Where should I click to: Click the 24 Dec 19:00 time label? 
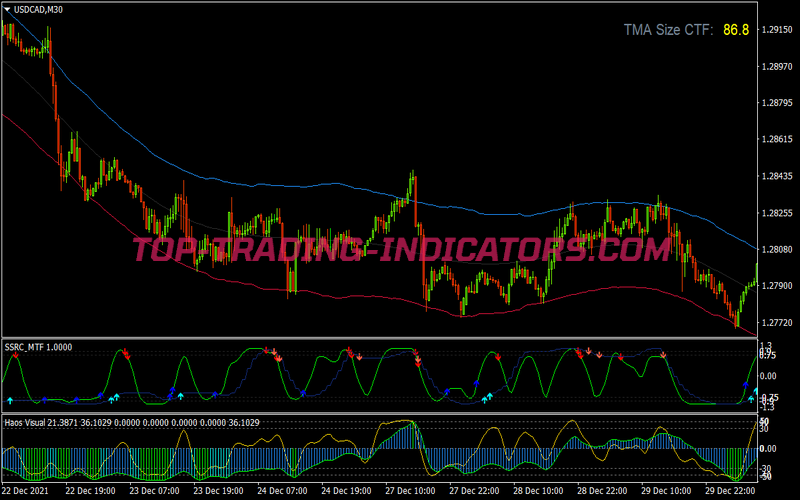346,490
